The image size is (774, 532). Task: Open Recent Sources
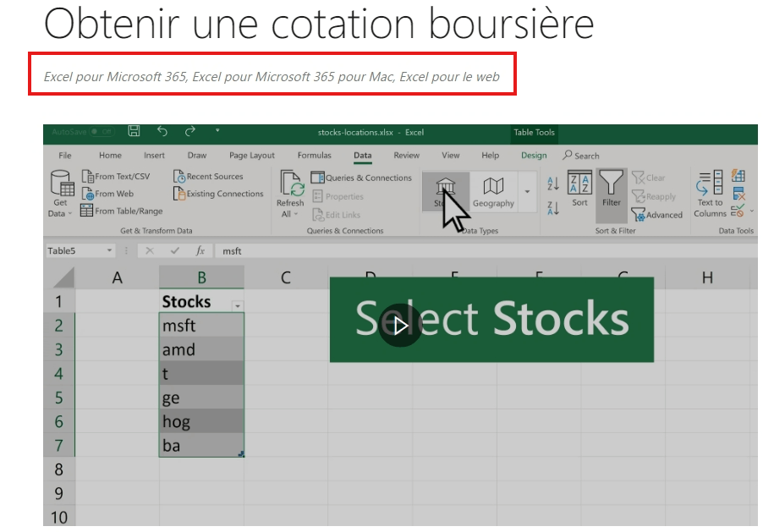[208, 176]
